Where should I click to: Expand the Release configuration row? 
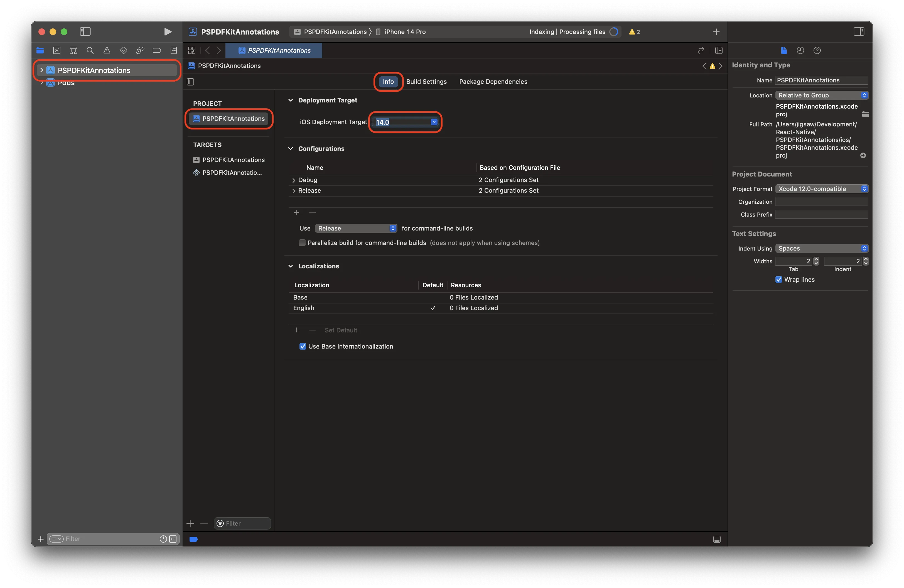(294, 190)
